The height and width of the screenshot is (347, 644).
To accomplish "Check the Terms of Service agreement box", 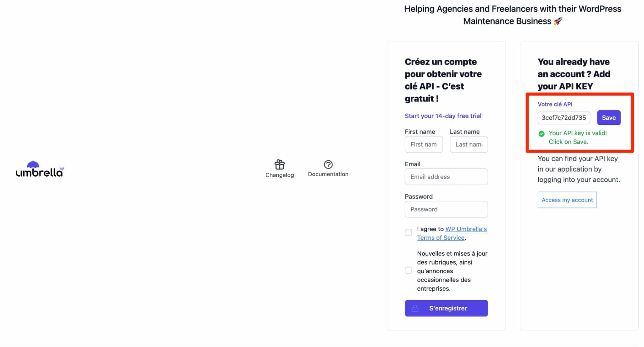I will 408,232.
